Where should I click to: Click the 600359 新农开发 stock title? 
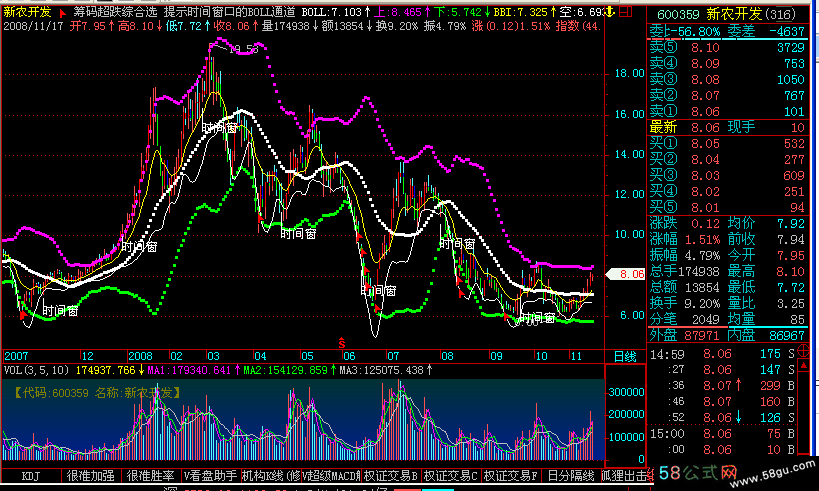coord(727,14)
